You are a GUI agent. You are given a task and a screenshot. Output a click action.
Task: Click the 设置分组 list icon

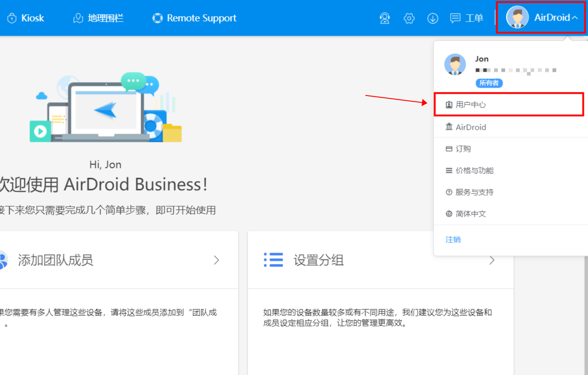[x=274, y=260]
